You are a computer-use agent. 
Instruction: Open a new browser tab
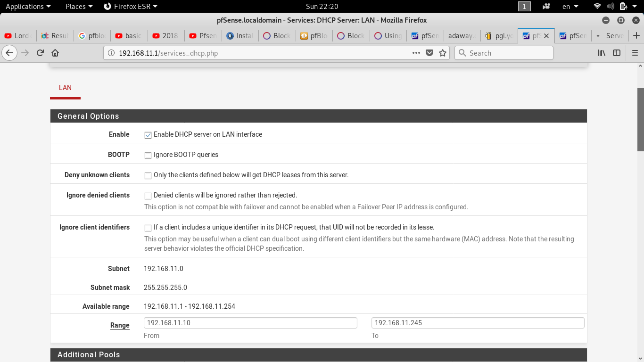(636, 35)
